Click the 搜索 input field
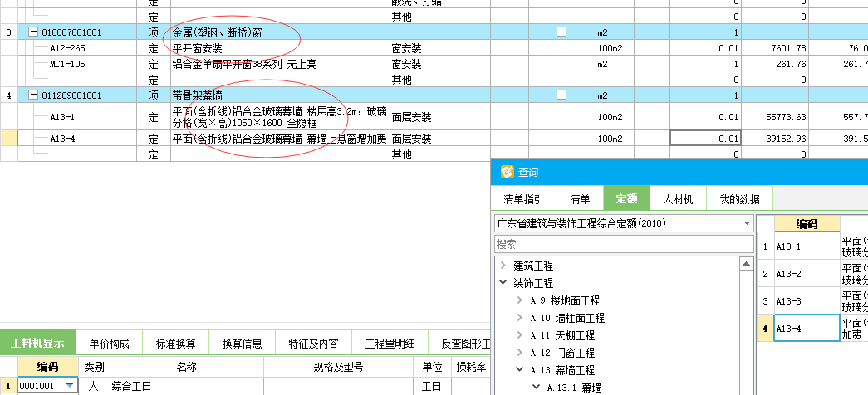868x395 pixels. [x=624, y=244]
